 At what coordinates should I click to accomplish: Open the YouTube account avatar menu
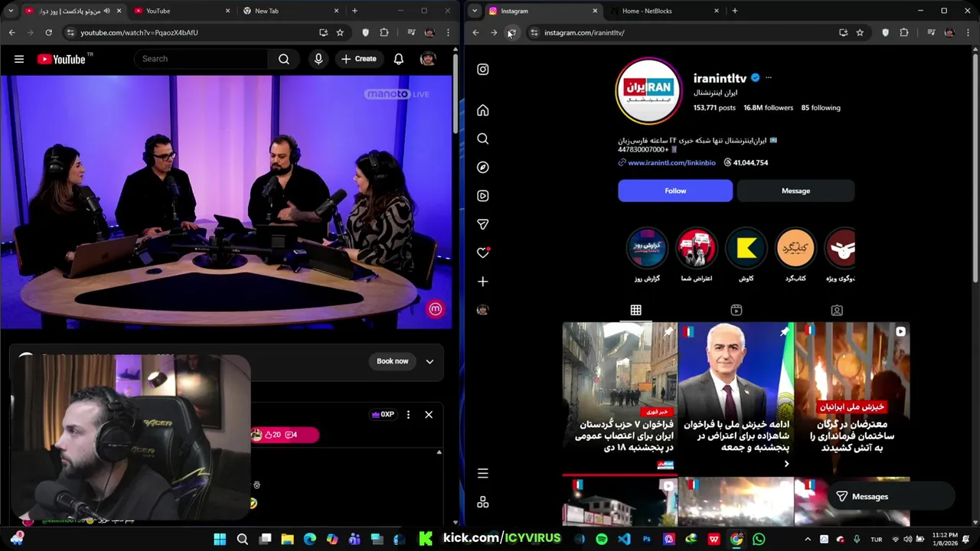[428, 59]
